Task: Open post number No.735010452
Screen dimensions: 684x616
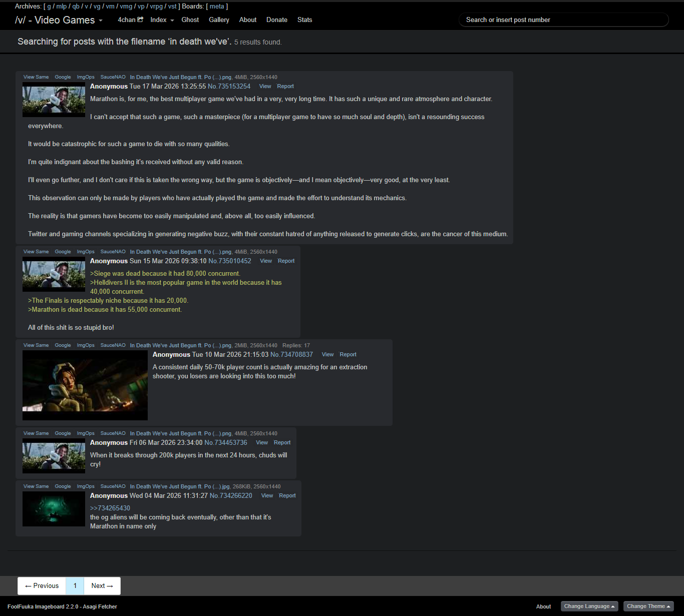Action: coord(230,261)
